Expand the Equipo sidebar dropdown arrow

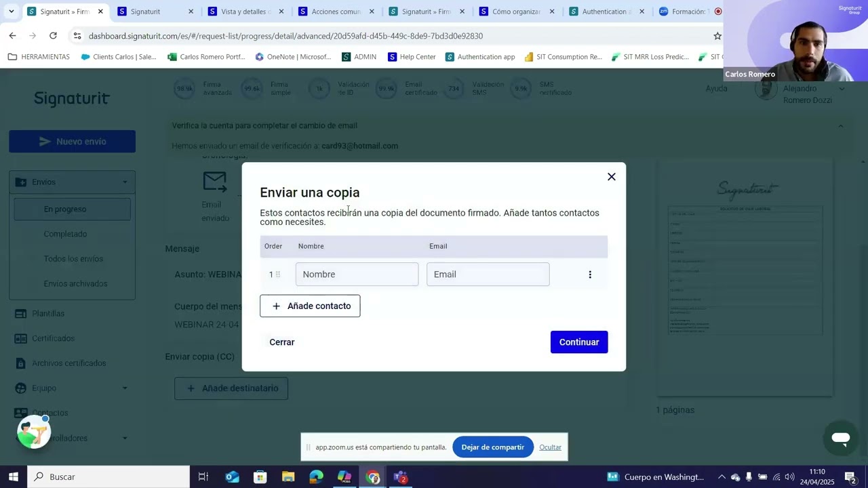[125, 388]
